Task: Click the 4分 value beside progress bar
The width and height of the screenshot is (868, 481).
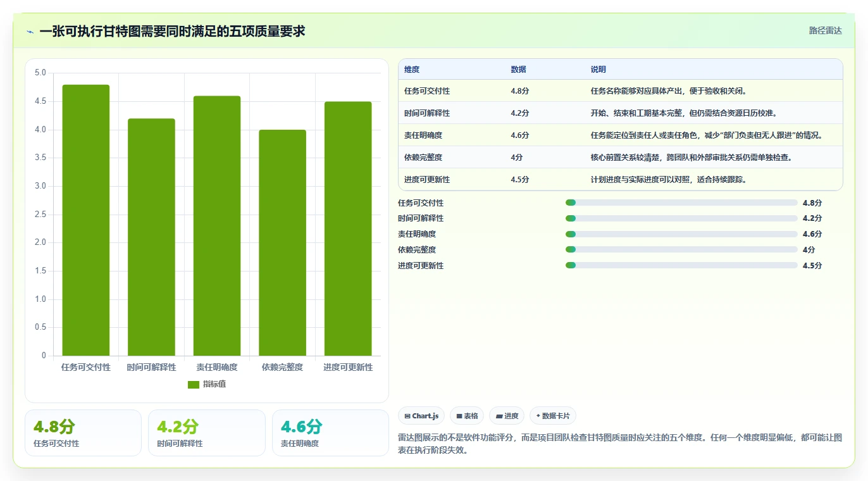Action: (x=809, y=250)
